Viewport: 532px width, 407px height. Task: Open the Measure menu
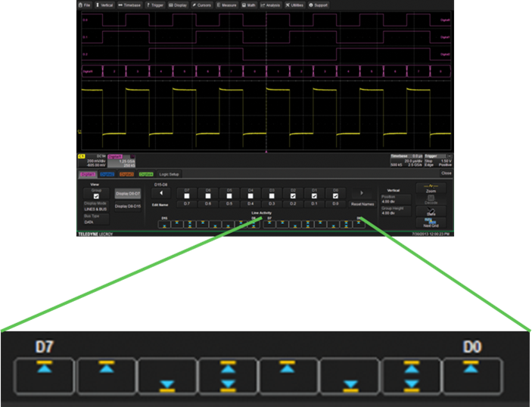tap(226, 5)
